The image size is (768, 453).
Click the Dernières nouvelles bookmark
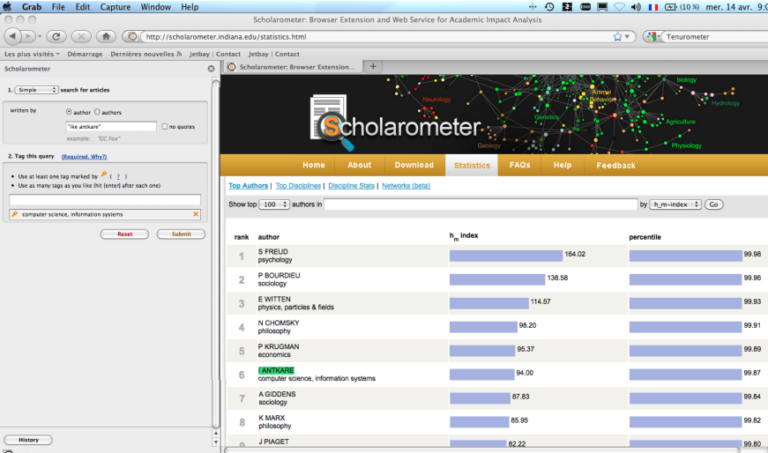point(146,54)
